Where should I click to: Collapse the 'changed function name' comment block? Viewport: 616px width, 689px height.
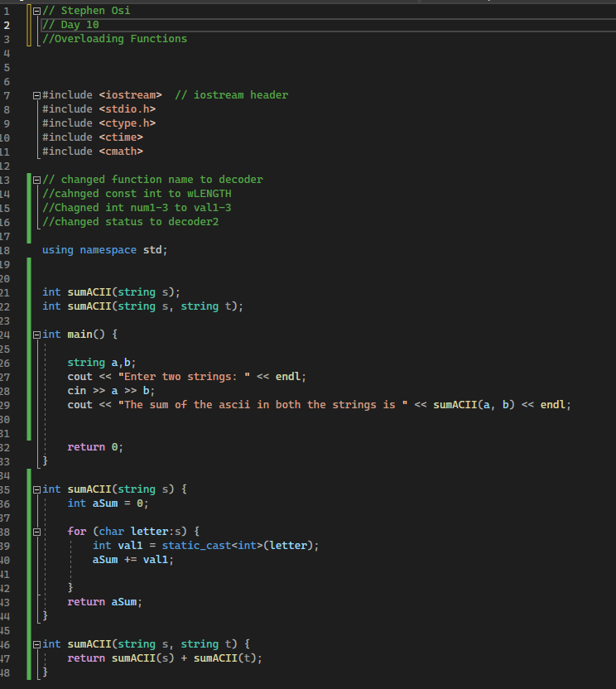pyautogui.click(x=37, y=180)
